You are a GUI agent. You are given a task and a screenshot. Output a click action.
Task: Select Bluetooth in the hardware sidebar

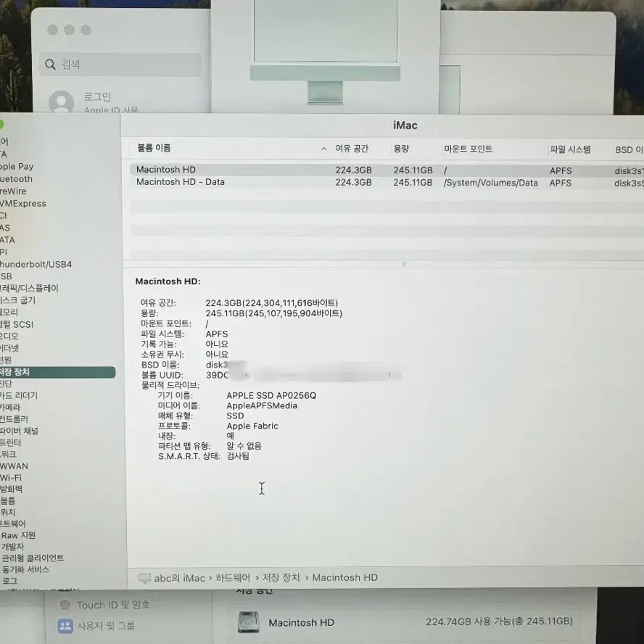coord(16,178)
